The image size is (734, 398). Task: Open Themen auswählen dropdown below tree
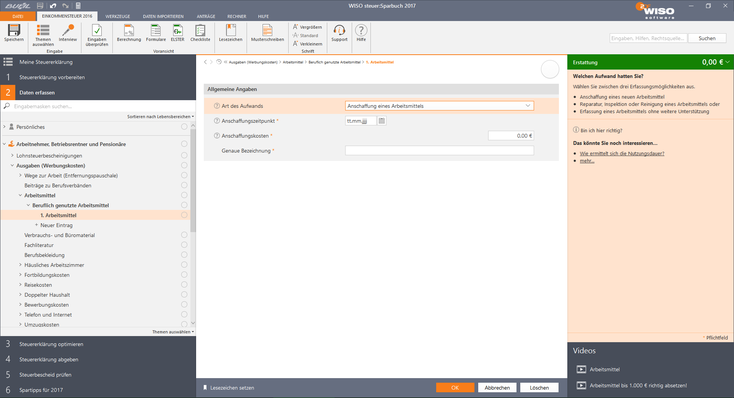click(x=173, y=332)
